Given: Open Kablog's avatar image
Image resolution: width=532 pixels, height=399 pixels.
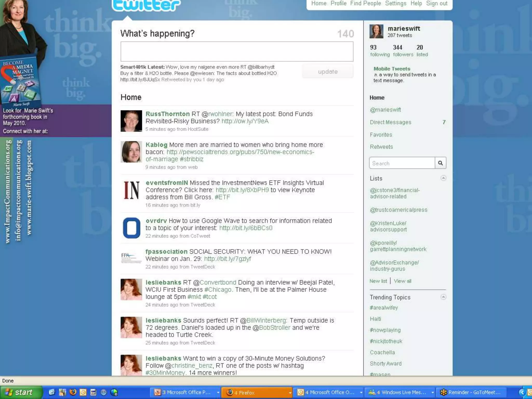Looking at the screenshot, I should coord(131,152).
